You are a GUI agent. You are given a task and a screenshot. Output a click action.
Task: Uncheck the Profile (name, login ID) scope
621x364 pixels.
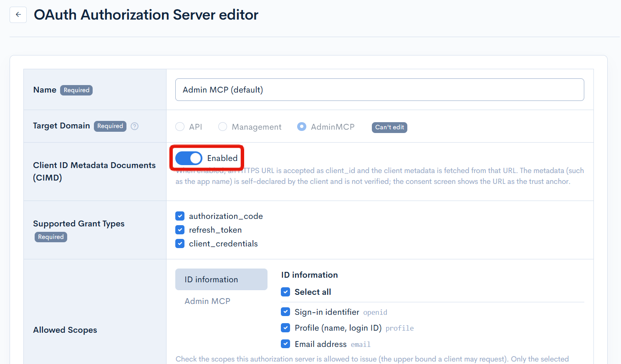click(285, 328)
